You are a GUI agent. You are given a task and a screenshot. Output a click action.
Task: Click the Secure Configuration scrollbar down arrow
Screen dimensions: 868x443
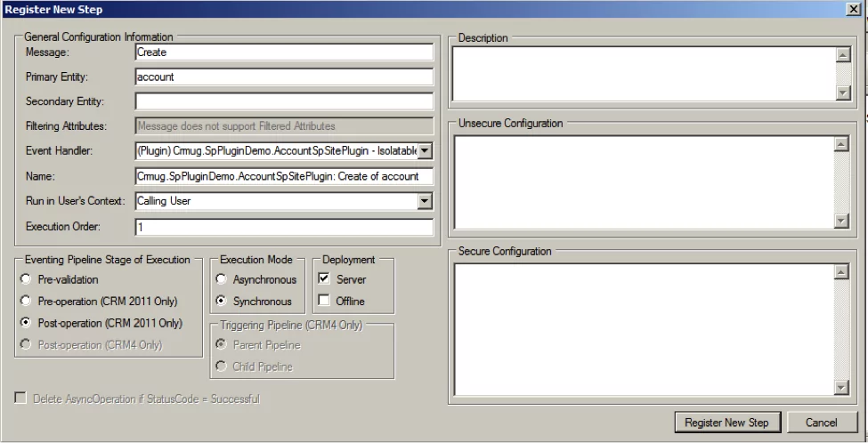click(841, 387)
